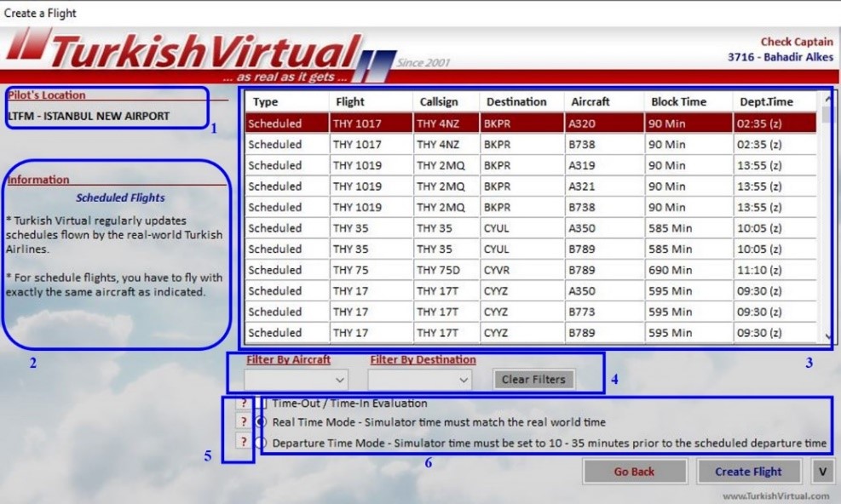Select the THY 75D callsign cell
The width and height of the screenshot is (841, 504).
(x=446, y=270)
